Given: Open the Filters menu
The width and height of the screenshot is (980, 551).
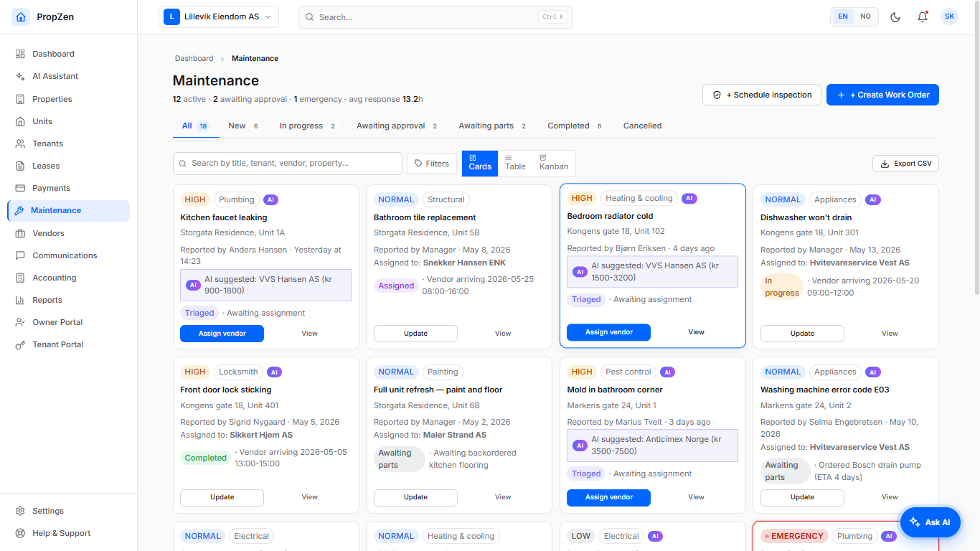Looking at the screenshot, I should [x=432, y=164].
